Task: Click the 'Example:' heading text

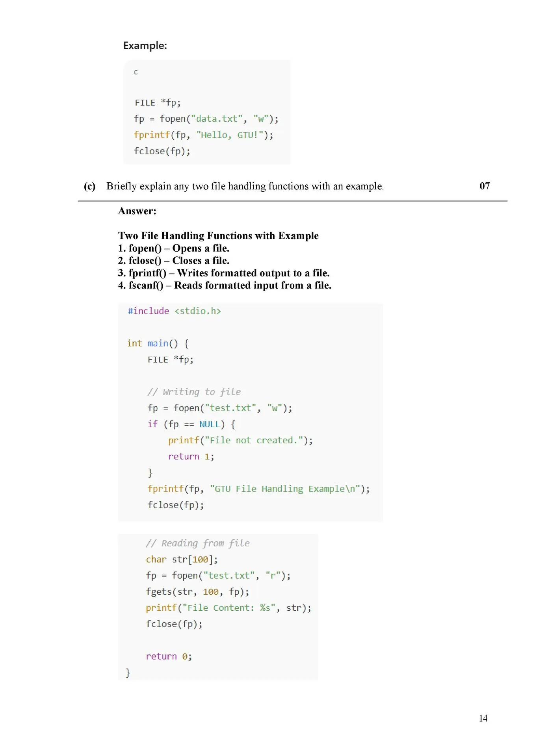Action: pyautogui.click(x=145, y=46)
